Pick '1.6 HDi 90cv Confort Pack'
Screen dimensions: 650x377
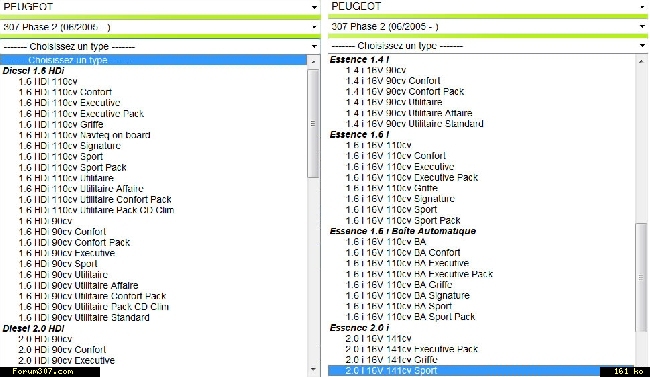pyautogui.click(x=74, y=243)
